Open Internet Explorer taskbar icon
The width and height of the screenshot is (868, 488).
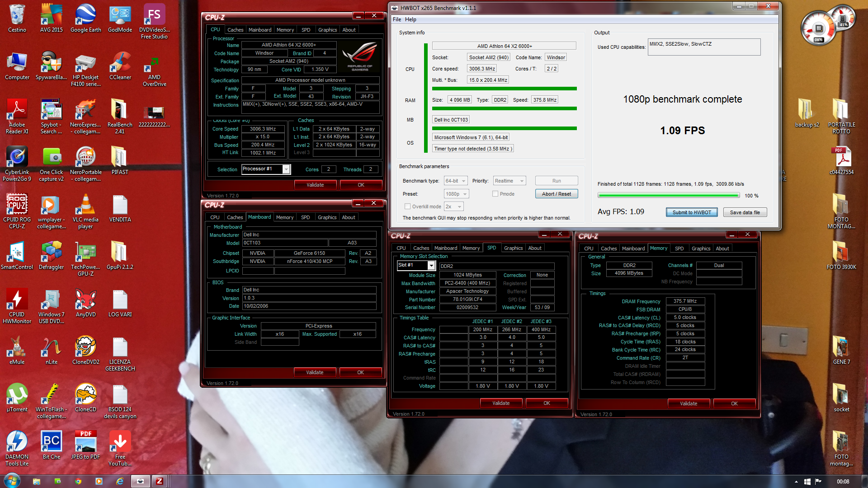[120, 481]
